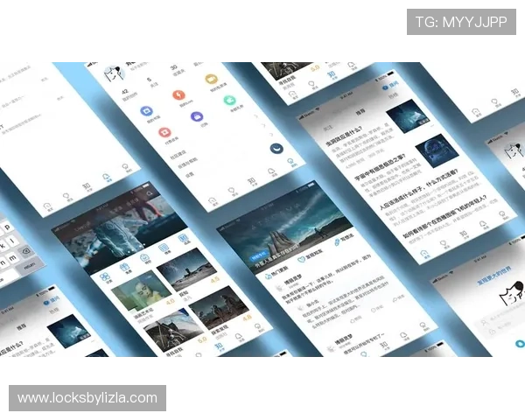Screen dimensions: 525x420
Task: Tap the lightbulb tab on the feed screen
Action: click(423, 325)
